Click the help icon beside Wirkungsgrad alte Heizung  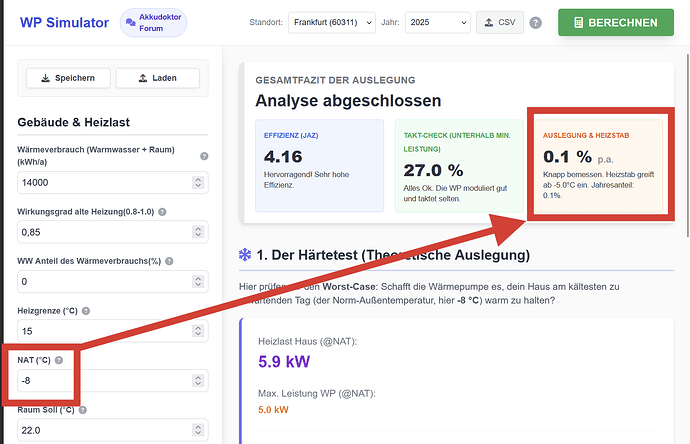(x=162, y=212)
